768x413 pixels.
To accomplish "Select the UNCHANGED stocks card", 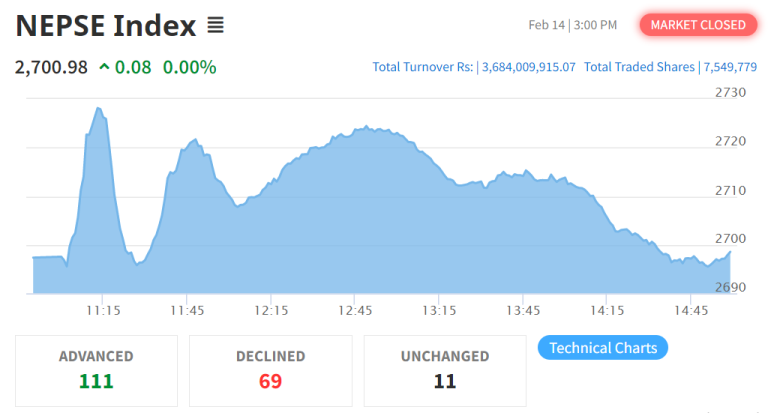I will tap(445, 370).
